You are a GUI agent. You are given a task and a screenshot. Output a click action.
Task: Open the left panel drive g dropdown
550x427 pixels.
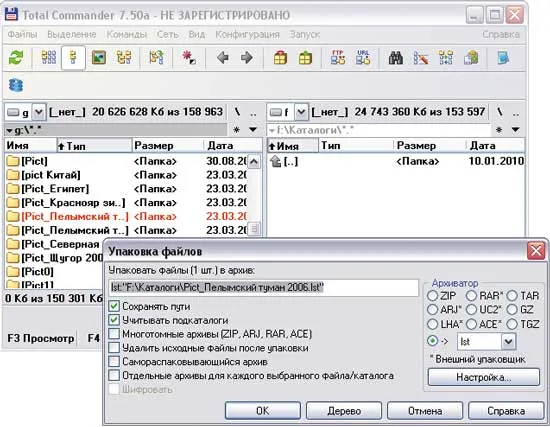pyautogui.click(x=39, y=112)
